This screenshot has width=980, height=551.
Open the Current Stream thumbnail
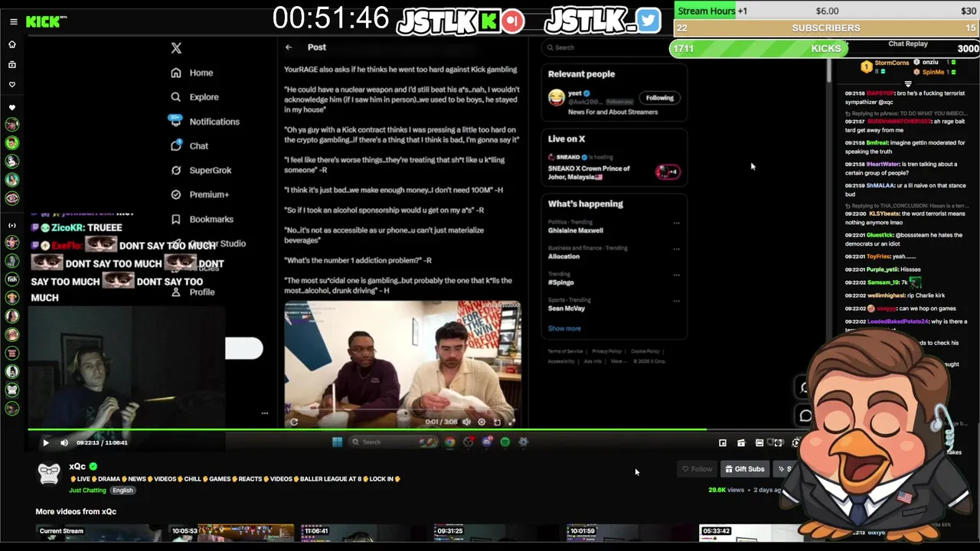tap(98, 533)
